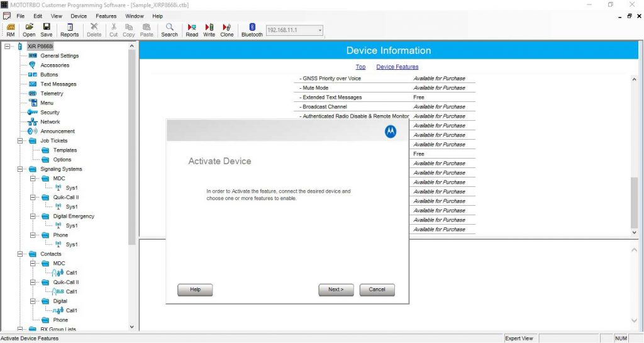Open the View menu
Screen dimensions: 644x343
(x=56, y=16)
